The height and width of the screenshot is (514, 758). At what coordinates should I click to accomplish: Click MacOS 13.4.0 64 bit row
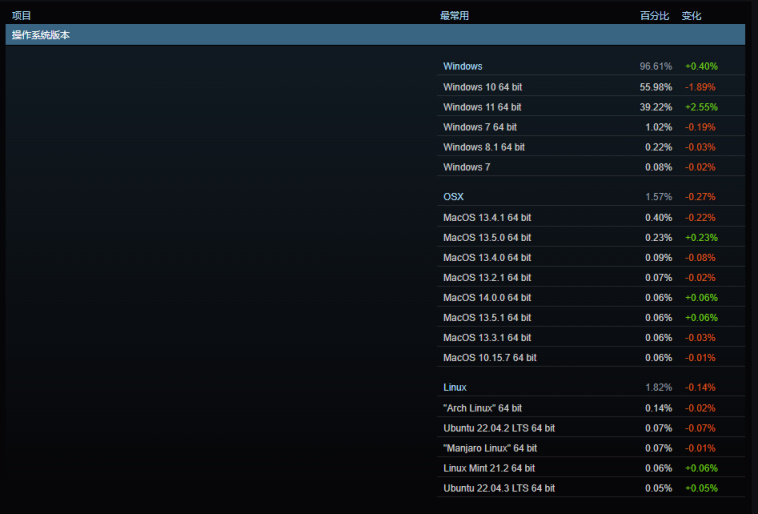coord(591,258)
